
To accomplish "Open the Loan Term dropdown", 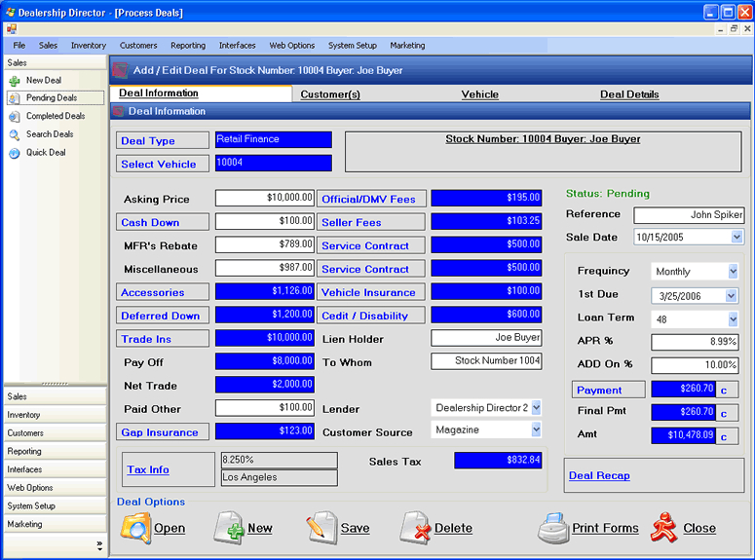I will click(x=733, y=318).
